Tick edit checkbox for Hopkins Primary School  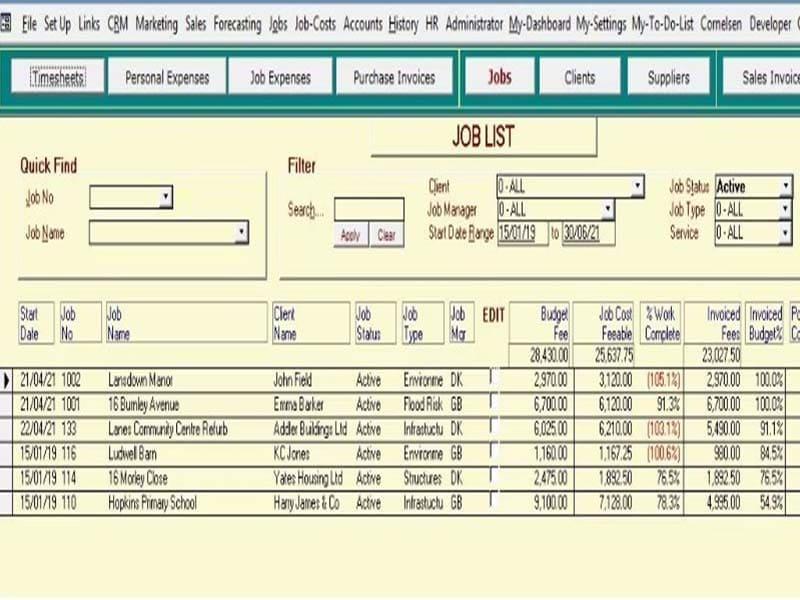coord(493,499)
